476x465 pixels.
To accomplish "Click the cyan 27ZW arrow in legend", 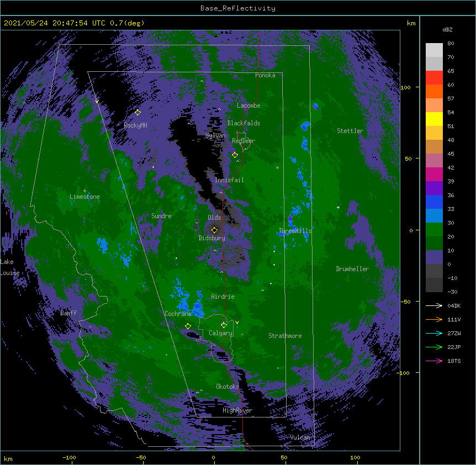I will [x=434, y=333].
